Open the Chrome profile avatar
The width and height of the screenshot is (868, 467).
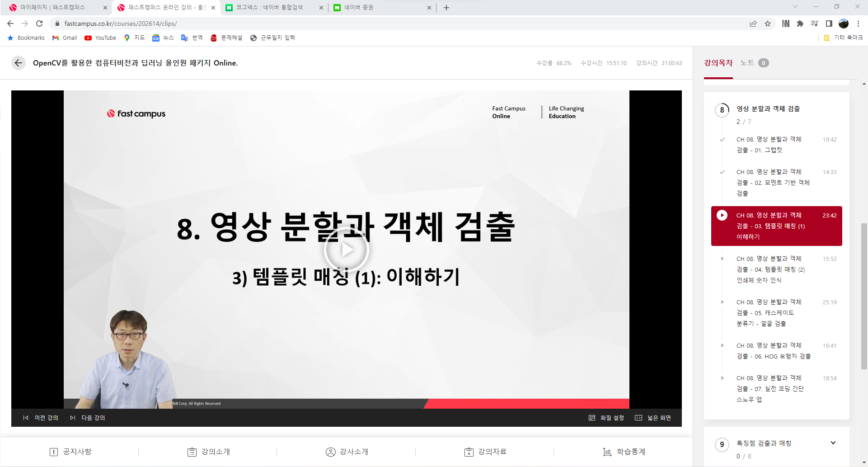[x=844, y=24]
